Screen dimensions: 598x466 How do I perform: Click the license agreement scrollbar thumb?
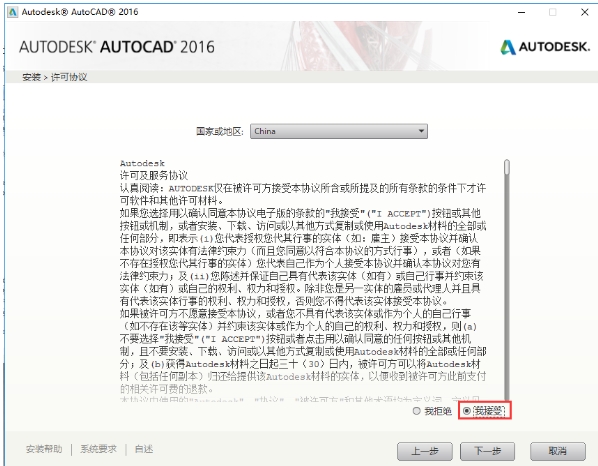(x=506, y=167)
